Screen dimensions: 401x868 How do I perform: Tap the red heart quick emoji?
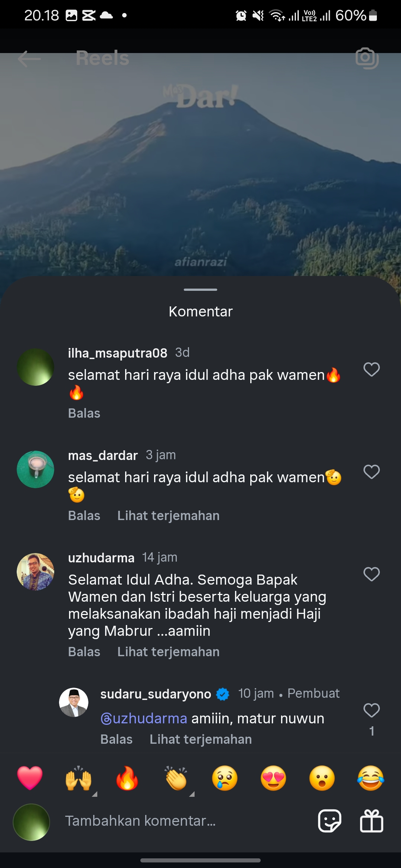30,778
